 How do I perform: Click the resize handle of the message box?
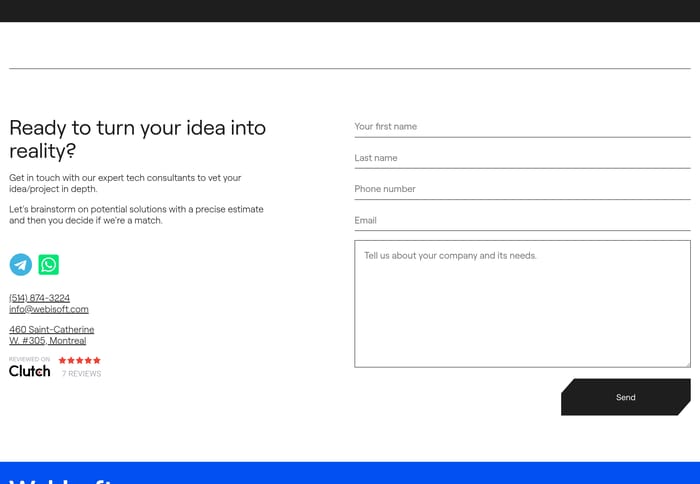click(x=686, y=363)
